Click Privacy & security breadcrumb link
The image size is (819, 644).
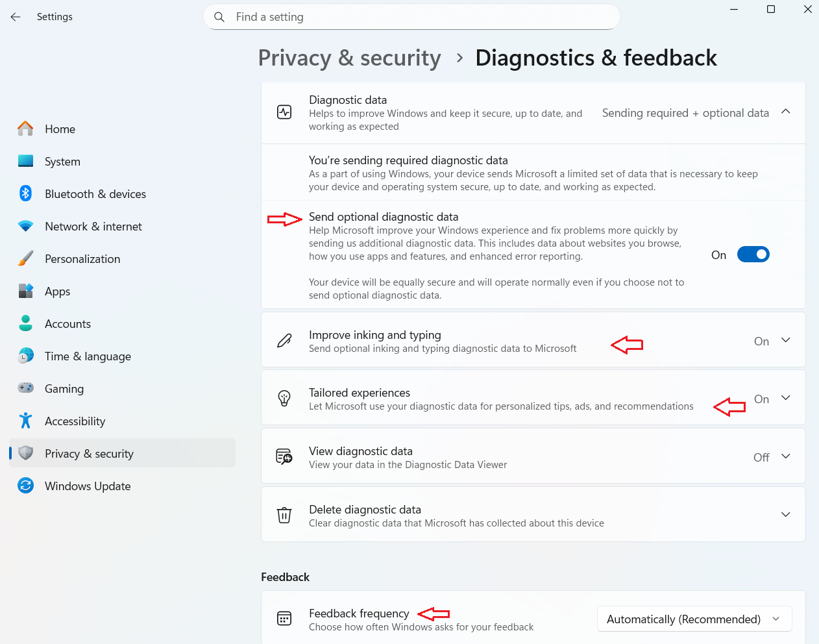tap(349, 58)
